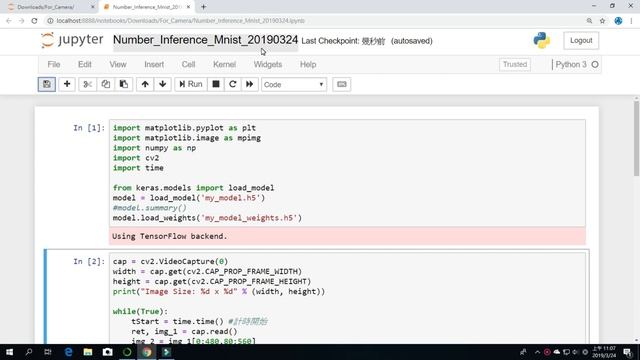Paste cells below icon
Screen dimensions: 640x360
tap(124, 84)
